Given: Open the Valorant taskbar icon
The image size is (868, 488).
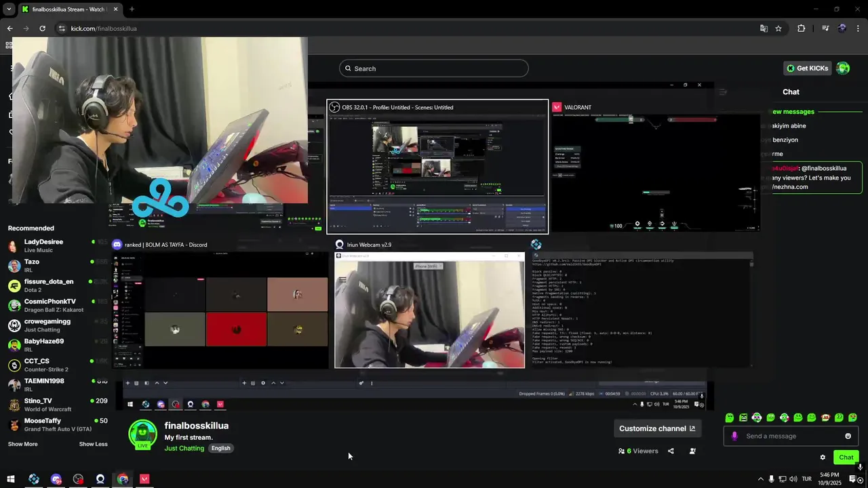Looking at the screenshot, I should point(144,479).
